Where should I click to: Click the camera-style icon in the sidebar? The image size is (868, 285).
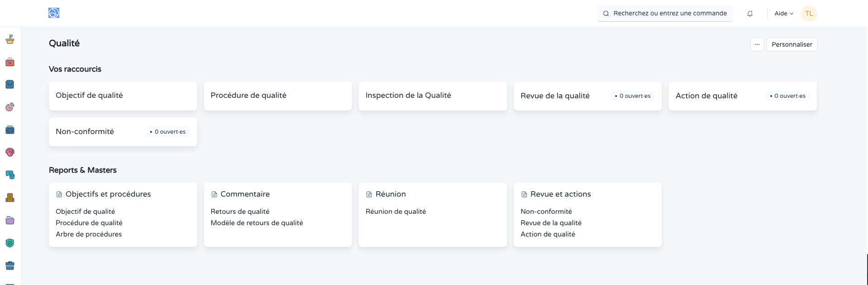click(x=10, y=130)
